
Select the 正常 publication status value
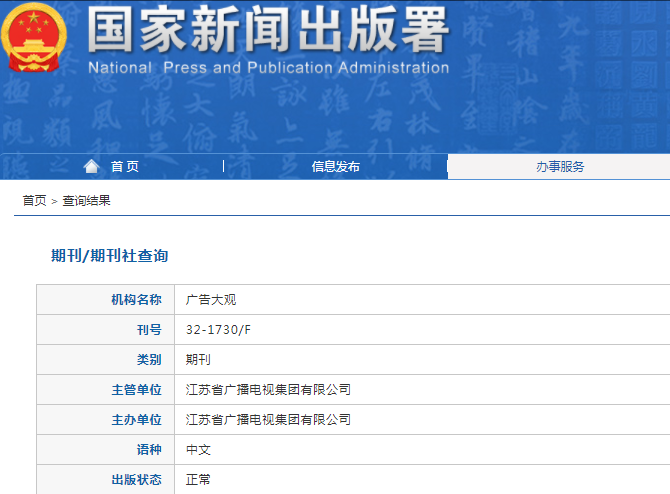tap(198, 480)
